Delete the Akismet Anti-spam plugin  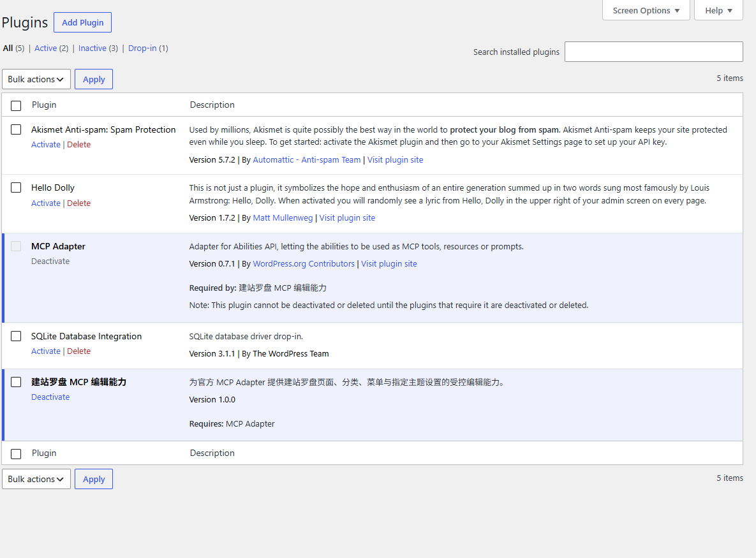[78, 145]
